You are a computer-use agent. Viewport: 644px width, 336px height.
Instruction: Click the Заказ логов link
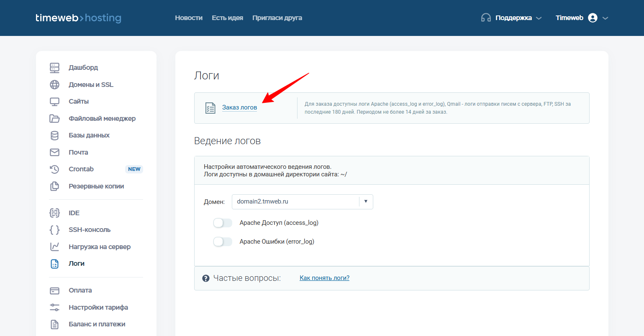click(x=239, y=107)
